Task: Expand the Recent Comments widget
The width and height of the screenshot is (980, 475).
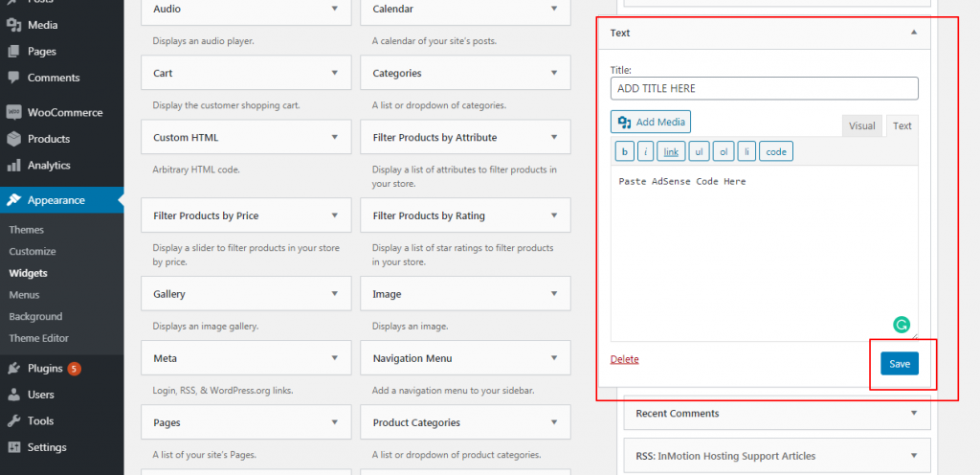Action: point(913,413)
